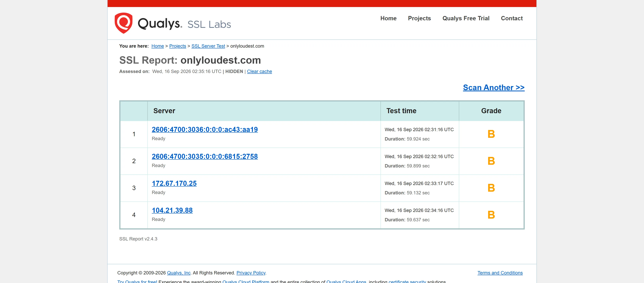The width and height of the screenshot is (644, 283).
Task: Click the HIDDEN label
Action: pos(234,72)
